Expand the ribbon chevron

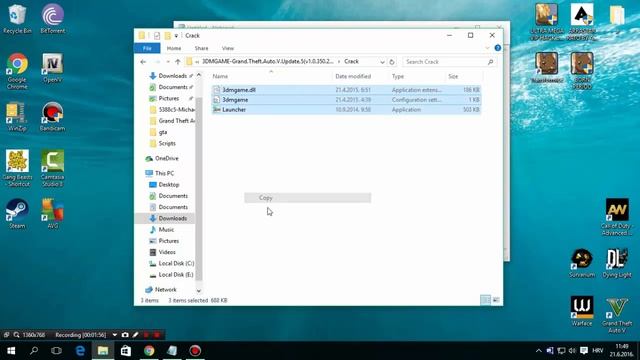tap(487, 48)
